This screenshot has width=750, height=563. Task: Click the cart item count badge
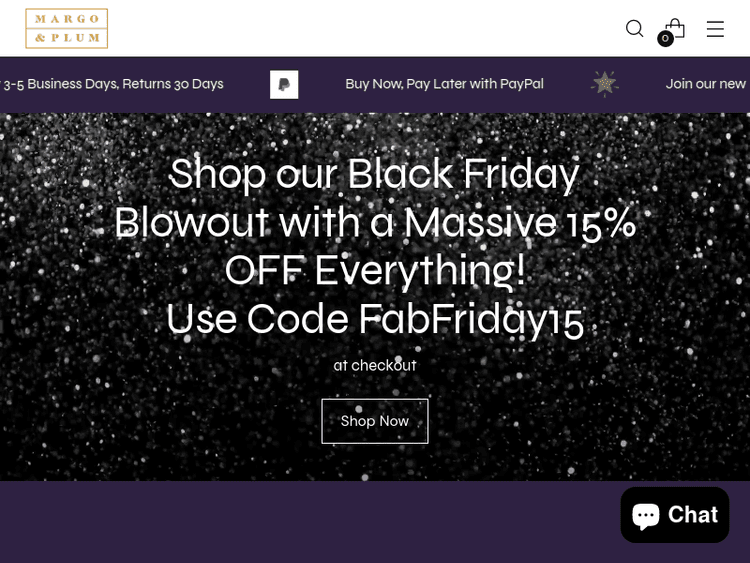click(665, 39)
